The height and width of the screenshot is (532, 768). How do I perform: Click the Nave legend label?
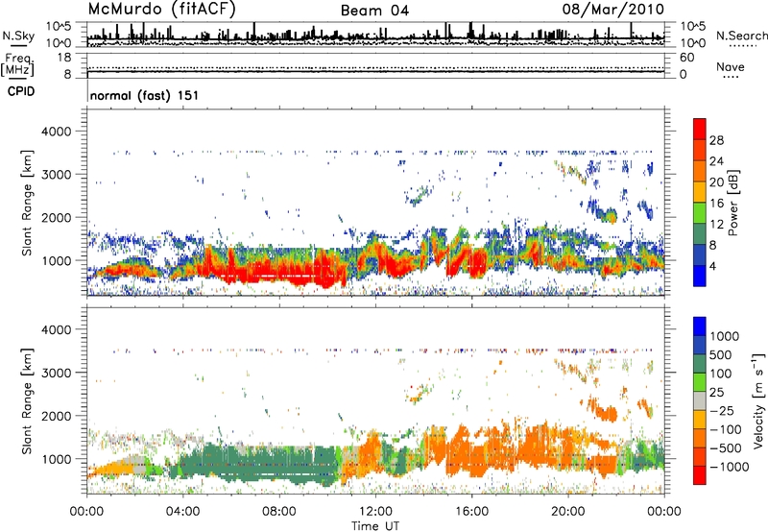tap(730, 66)
